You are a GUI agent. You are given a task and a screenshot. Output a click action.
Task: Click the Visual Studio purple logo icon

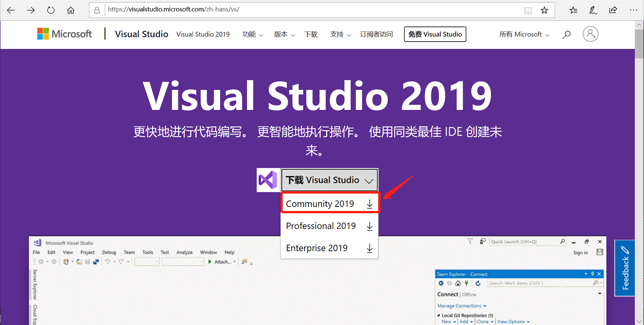(x=268, y=180)
